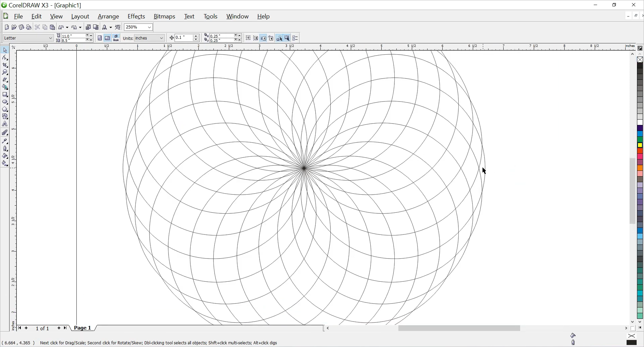
Task: Switch page to Portrait orientation
Action: click(x=100, y=38)
